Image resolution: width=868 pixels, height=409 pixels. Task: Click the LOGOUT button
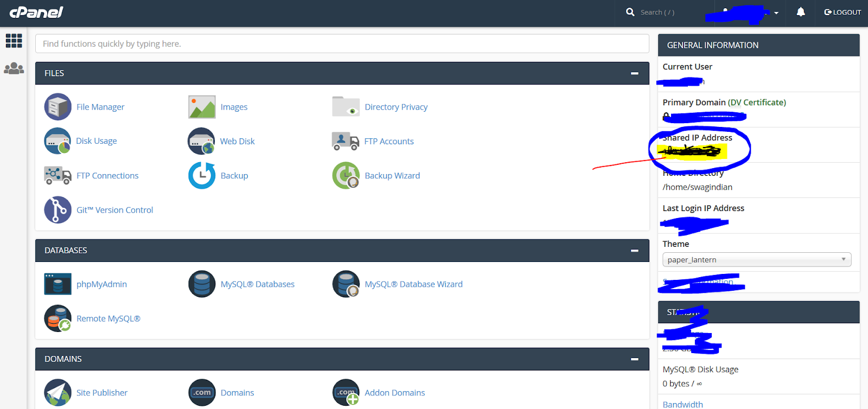(x=843, y=12)
